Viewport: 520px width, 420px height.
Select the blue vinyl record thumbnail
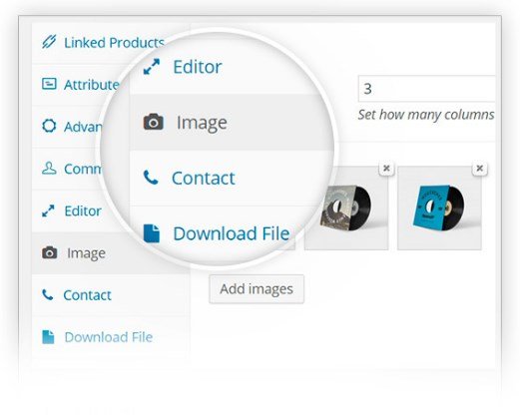point(439,209)
